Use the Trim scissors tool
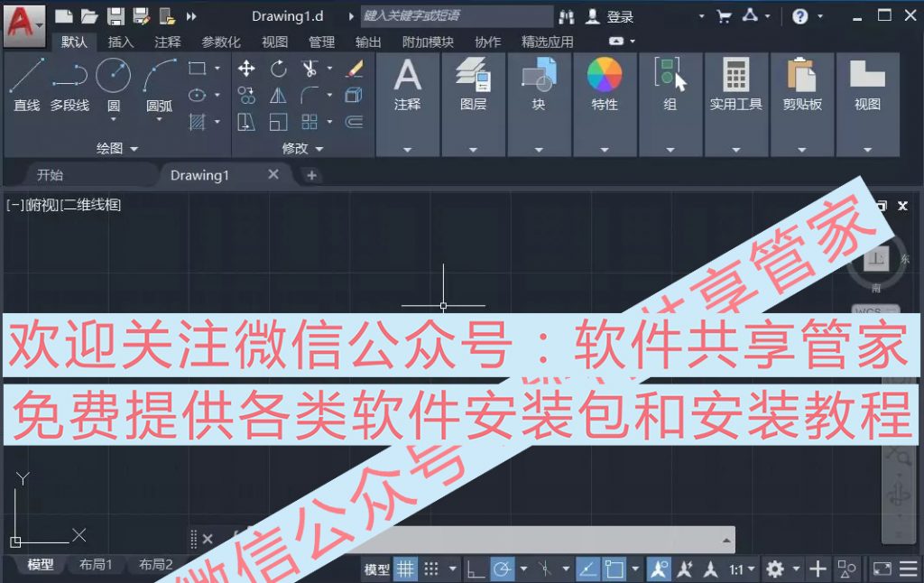Image resolution: width=924 pixels, height=583 pixels. [310, 69]
